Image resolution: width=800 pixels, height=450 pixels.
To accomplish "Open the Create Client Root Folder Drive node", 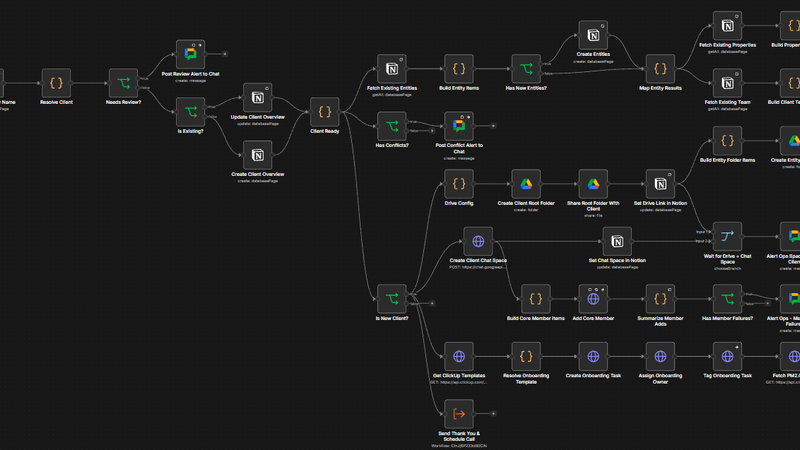I will coord(526,184).
